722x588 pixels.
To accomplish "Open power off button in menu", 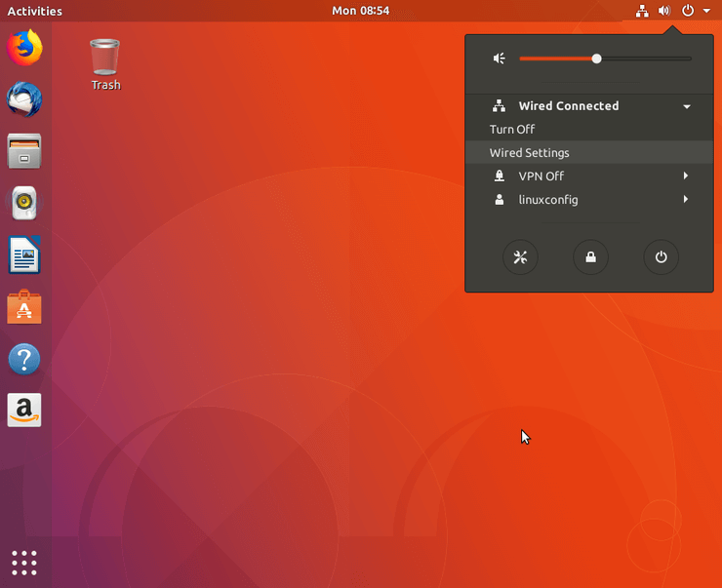I will pos(661,257).
